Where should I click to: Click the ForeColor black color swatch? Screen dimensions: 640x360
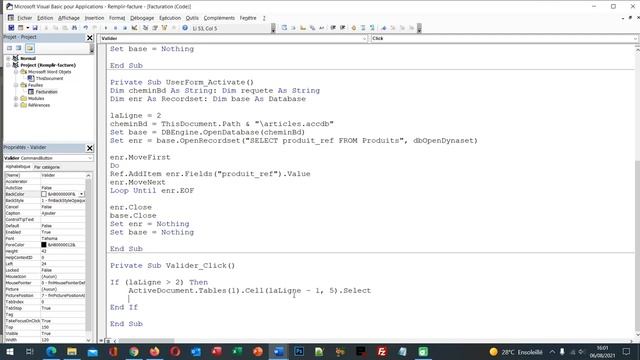point(44,245)
